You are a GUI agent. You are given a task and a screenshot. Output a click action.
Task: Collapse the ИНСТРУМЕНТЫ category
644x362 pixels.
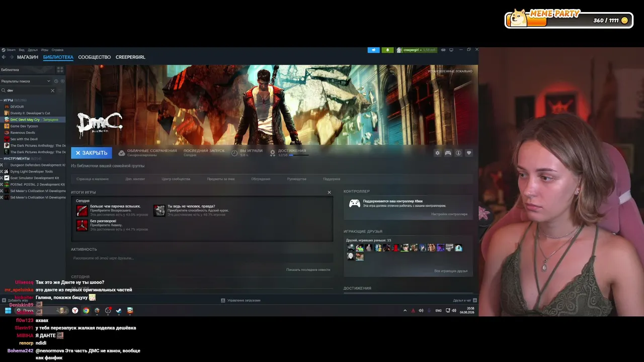point(2,158)
